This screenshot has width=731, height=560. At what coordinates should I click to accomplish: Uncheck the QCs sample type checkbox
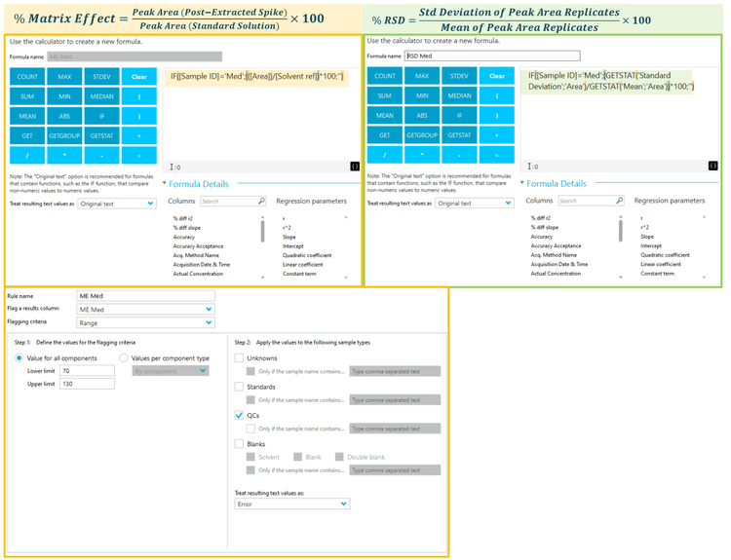tap(240, 415)
